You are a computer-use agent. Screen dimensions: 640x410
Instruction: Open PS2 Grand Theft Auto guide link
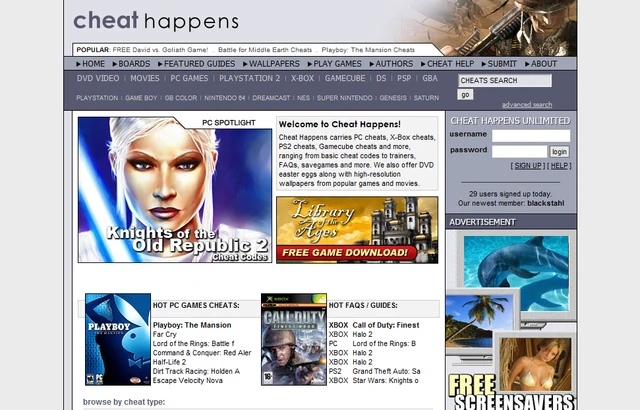(386, 371)
